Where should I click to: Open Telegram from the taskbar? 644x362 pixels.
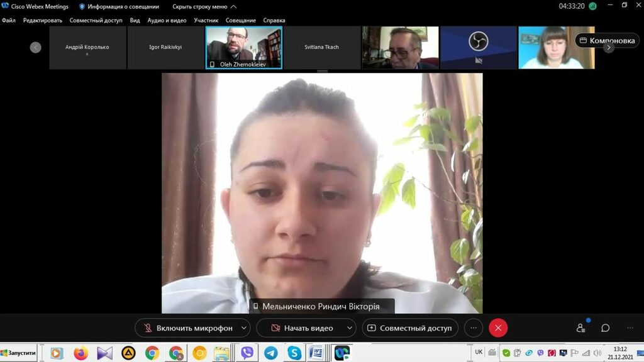[x=270, y=353]
